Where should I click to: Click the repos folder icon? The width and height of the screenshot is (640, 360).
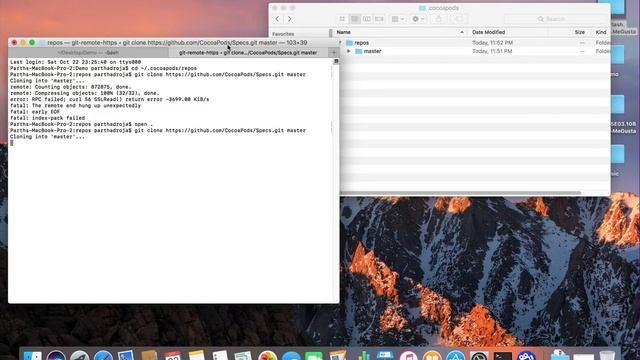(x=349, y=42)
